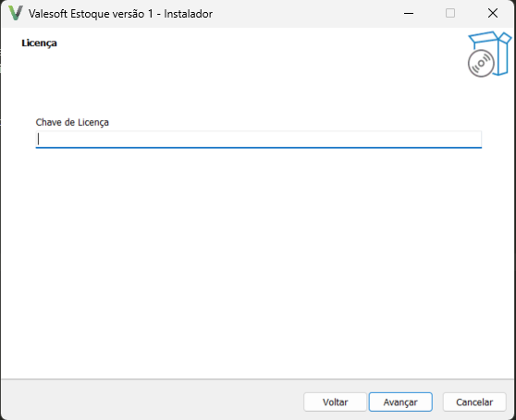Close the Valesoft Estoque installer window

point(493,13)
